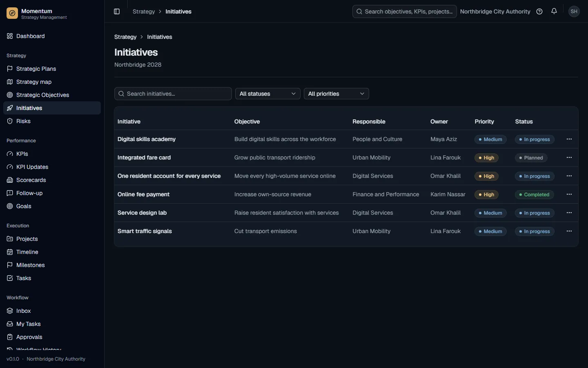Toggle the sidebar collapse icon
Viewport: 588px width, 368px height.
click(117, 11)
